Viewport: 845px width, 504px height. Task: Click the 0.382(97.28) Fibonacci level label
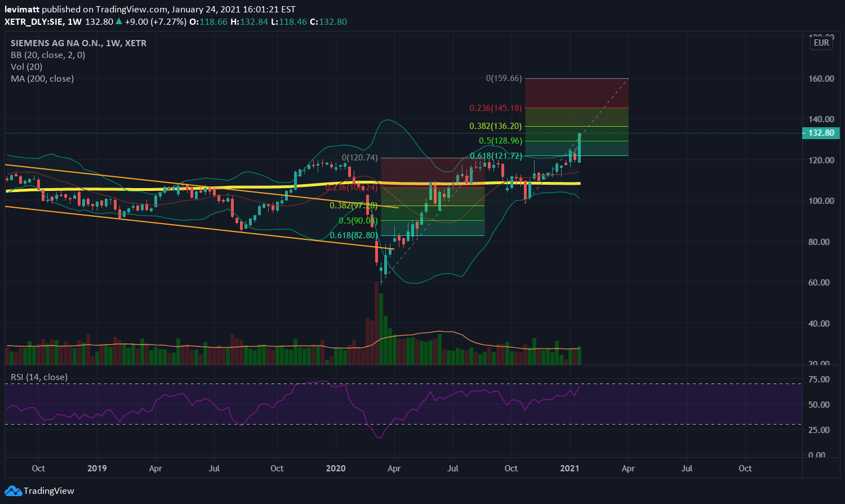click(354, 206)
